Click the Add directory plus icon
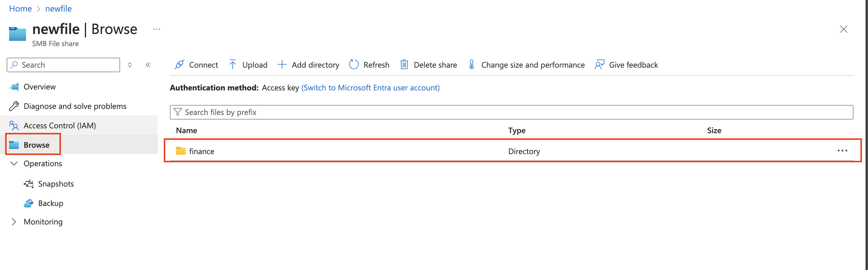 pos(282,64)
